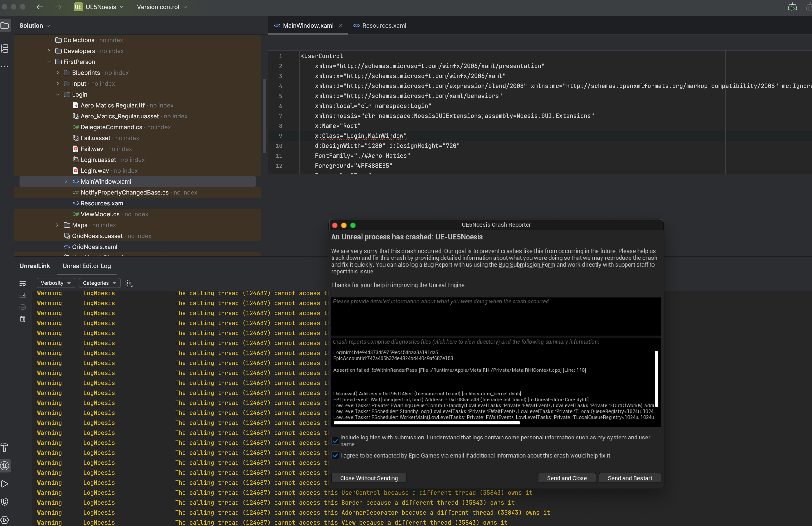The height and width of the screenshot is (526, 812).
Task: Expand the Blueprints folder
Action: [57, 73]
